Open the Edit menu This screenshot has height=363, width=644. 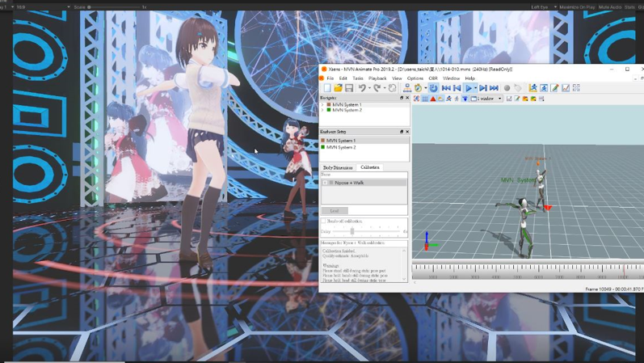(x=343, y=78)
